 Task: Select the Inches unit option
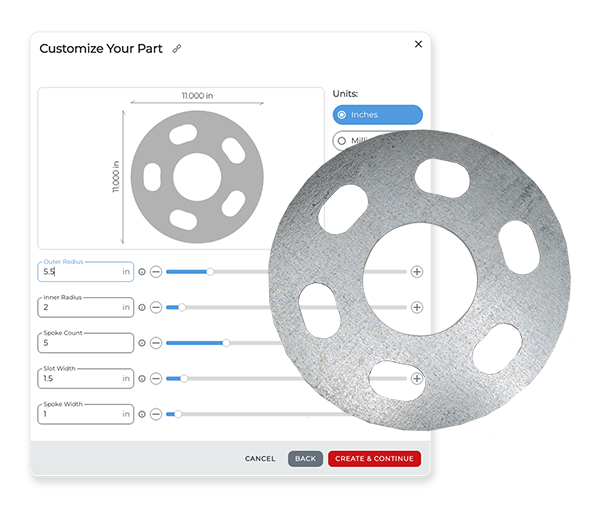[377, 115]
